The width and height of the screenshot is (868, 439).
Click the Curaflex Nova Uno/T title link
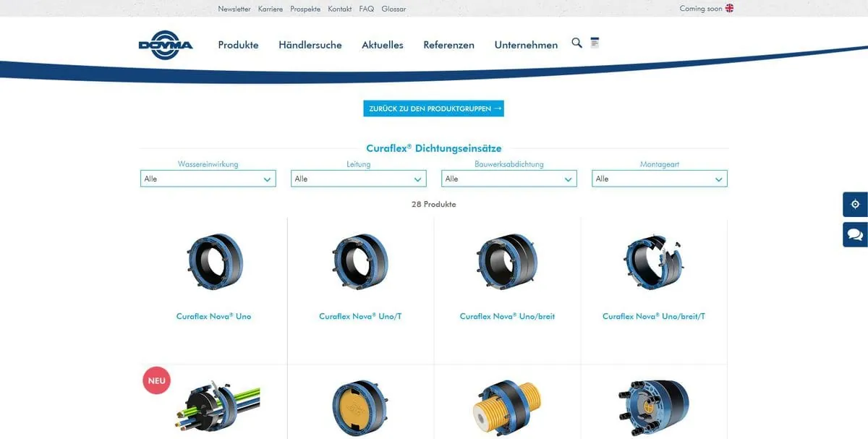pos(360,317)
